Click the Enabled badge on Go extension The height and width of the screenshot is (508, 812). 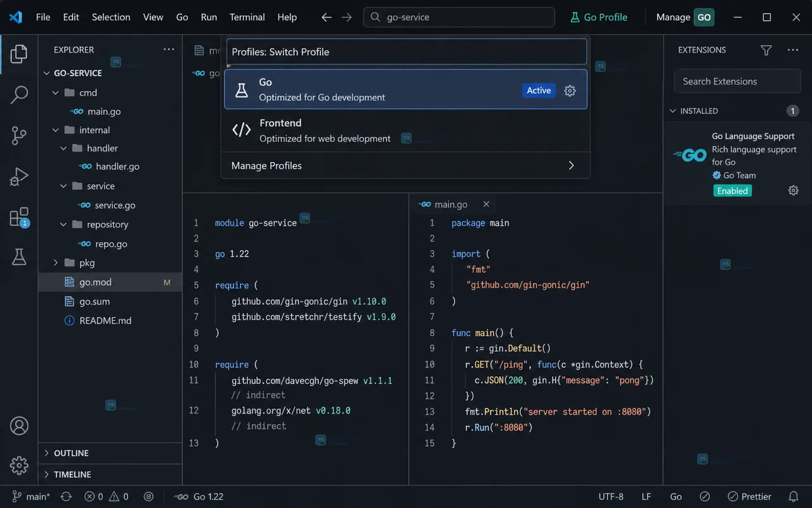click(x=732, y=190)
